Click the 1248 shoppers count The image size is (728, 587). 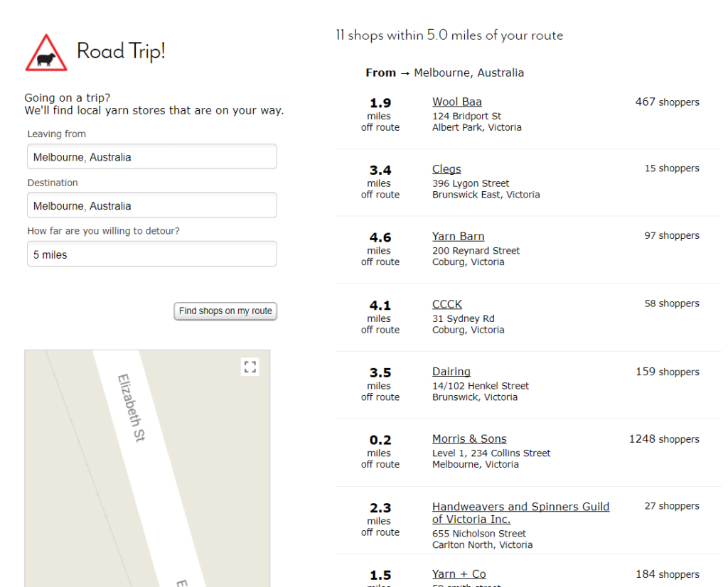(x=663, y=439)
